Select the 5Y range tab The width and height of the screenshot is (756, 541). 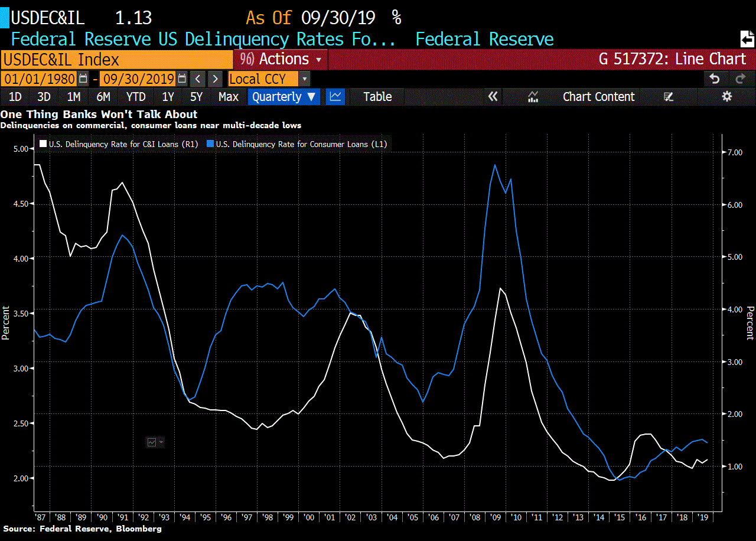pos(196,97)
